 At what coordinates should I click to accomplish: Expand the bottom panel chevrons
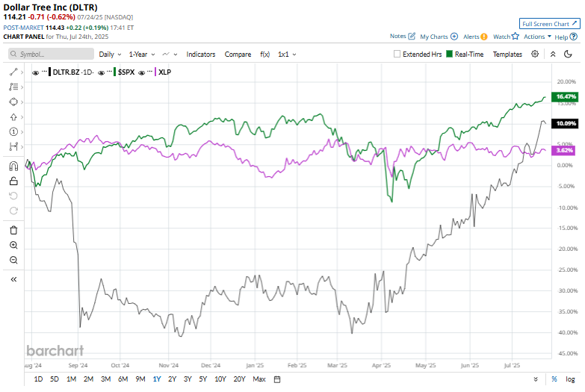point(536,379)
